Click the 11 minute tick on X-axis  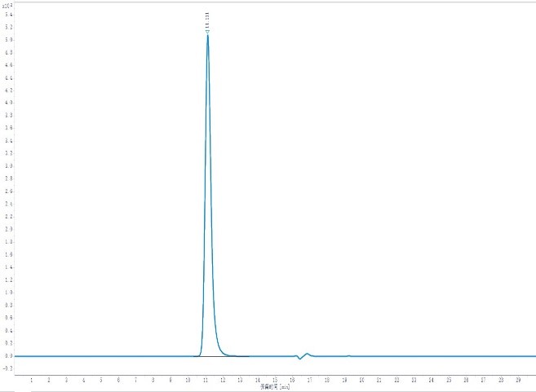tap(206, 380)
